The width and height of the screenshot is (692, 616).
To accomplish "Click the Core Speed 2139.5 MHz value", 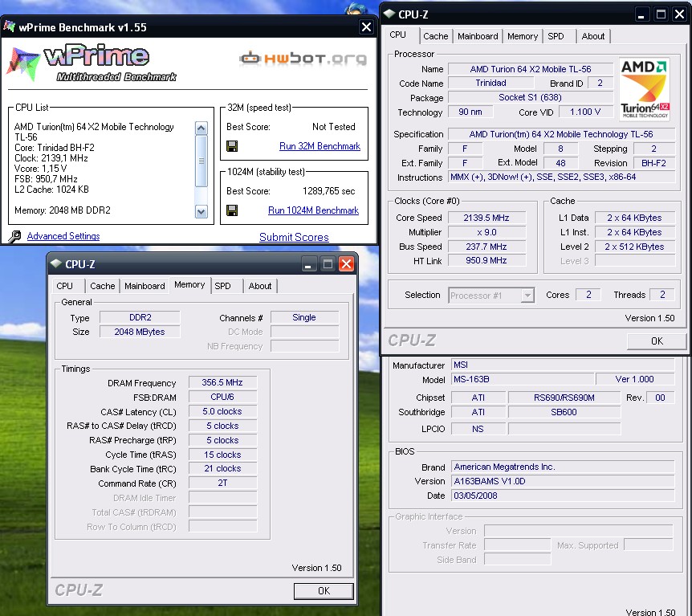I will tap(486, 218).
